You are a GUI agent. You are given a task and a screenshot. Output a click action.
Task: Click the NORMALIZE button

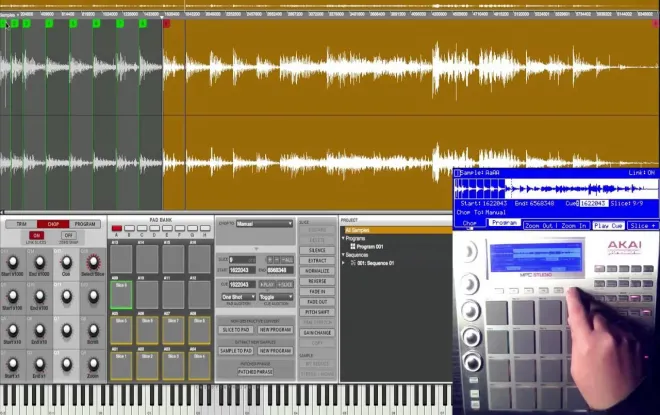pyautogui.click(x=317, y=271)
